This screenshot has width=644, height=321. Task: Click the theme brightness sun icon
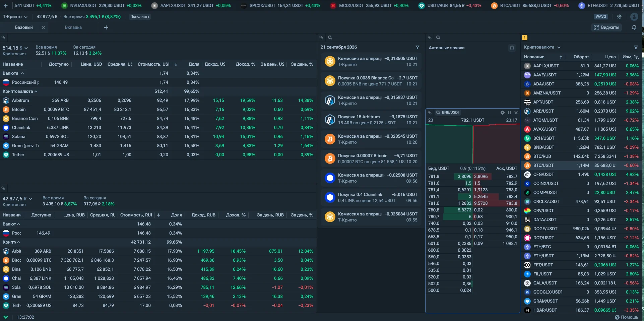click(619, 17)
